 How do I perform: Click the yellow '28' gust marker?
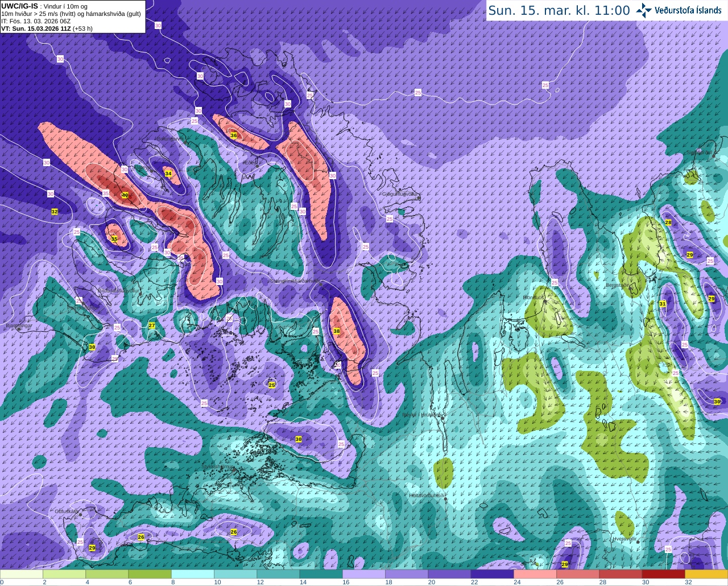point(668,222)
